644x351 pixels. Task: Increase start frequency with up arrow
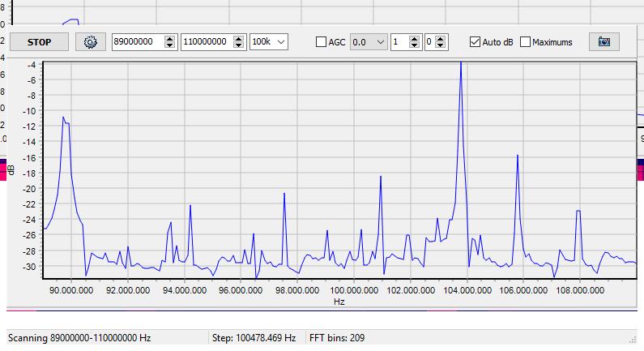coord(168,38)
